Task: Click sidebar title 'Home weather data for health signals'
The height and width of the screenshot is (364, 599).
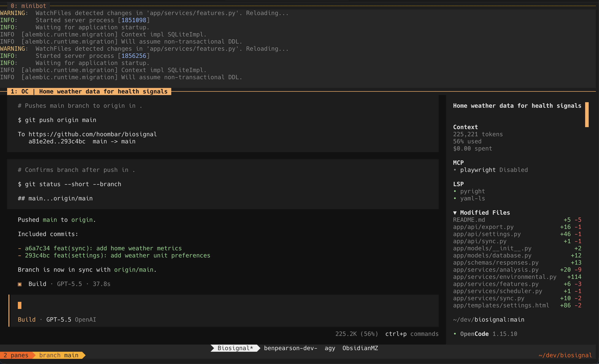Action: click(x=517, y=106)
